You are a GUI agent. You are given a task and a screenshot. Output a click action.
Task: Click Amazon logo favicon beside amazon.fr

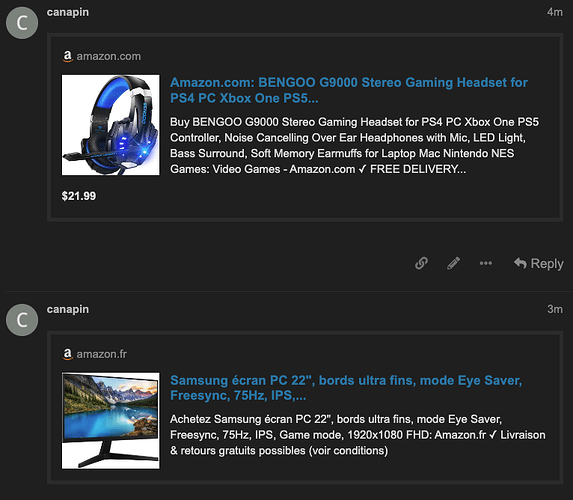(68, 354)
